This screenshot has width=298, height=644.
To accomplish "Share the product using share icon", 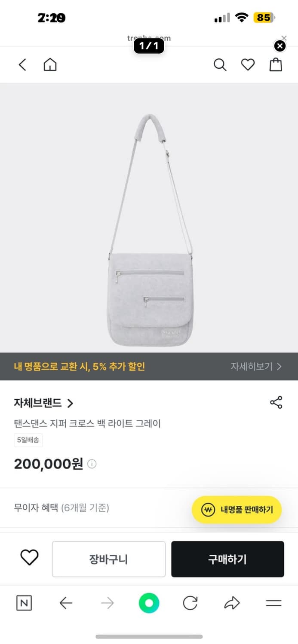I will 276,402.
